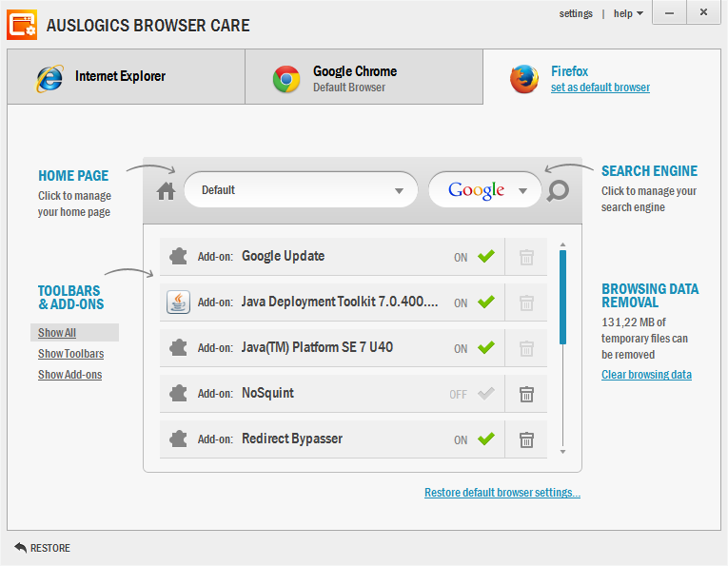Click the Java Deployment Toolkit coffee icon
This screenshot has width=728, height=566.
coord(178,302)
